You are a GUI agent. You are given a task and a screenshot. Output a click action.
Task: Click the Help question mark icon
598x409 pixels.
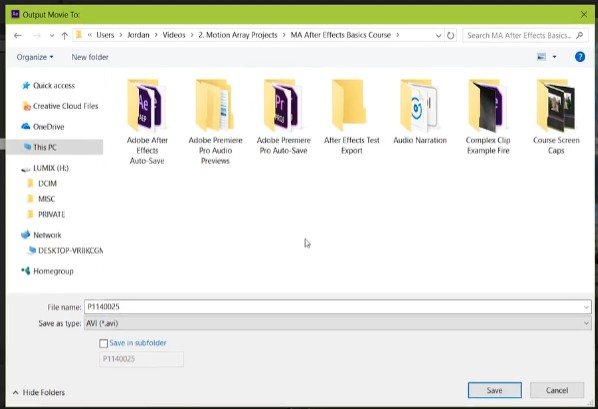[580, 57]
